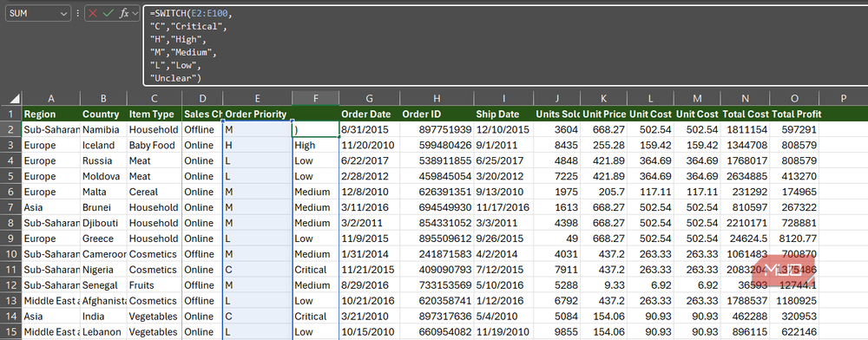
Task: Click the Unit Price header cell
Action: point(604,114)
